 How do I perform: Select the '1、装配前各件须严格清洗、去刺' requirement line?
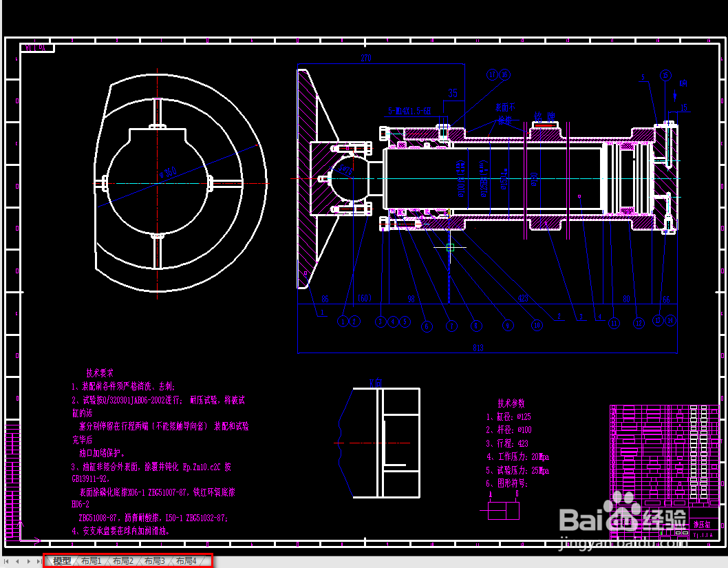[123, 386]
